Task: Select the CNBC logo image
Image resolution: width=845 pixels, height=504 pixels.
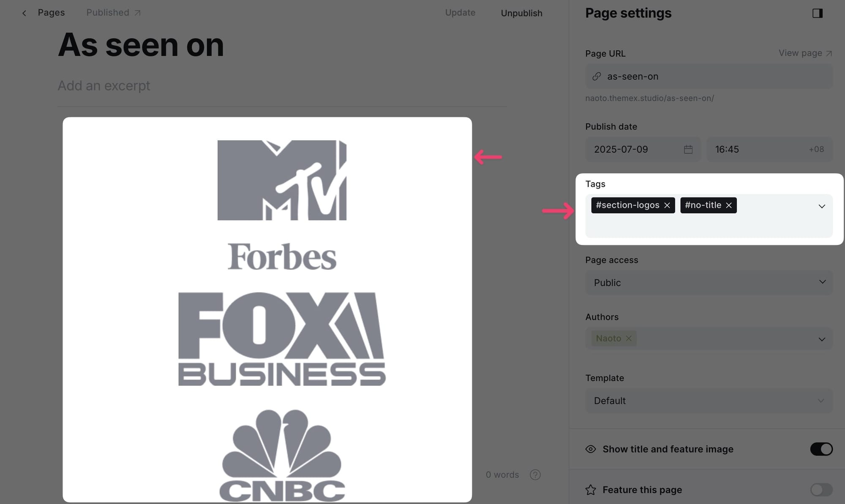Action: (282, 455)
